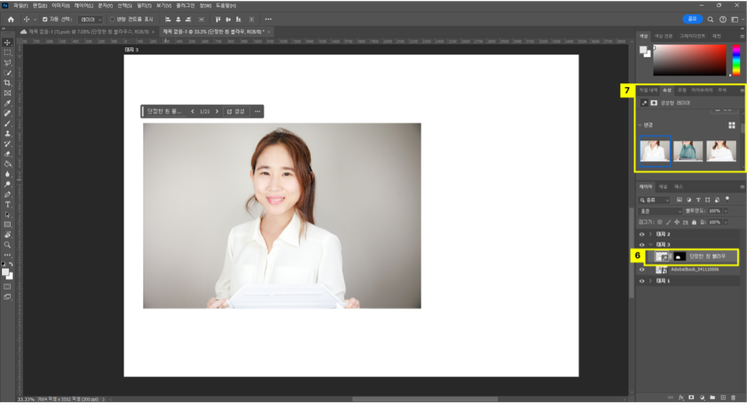Select the second variation thumbnail
The height and width of the screenshot is (405, 750).
click(689, 151)
